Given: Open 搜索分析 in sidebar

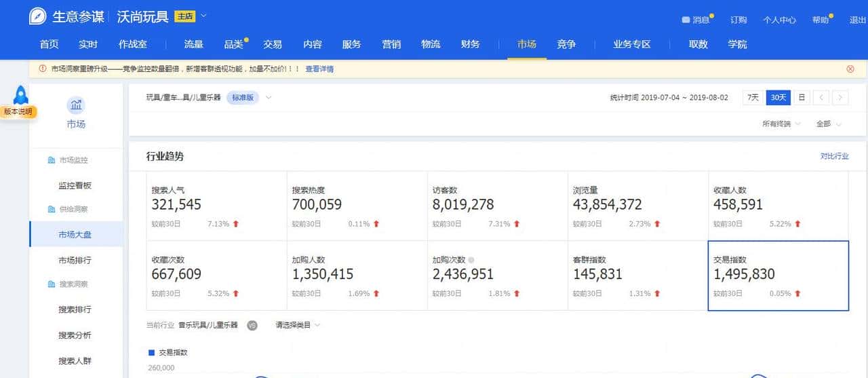Looking at the screenshot, I should (x=75, y=335).
